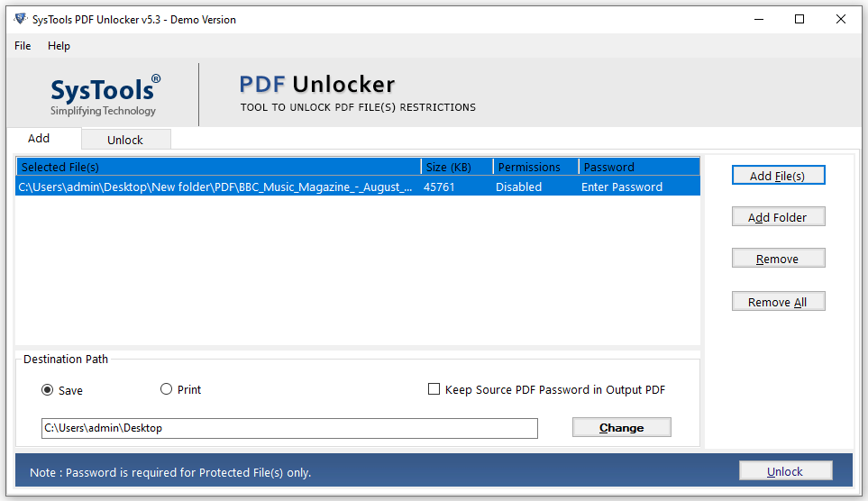Click the Password column header
868x501 pixels.
coord(639,168)
